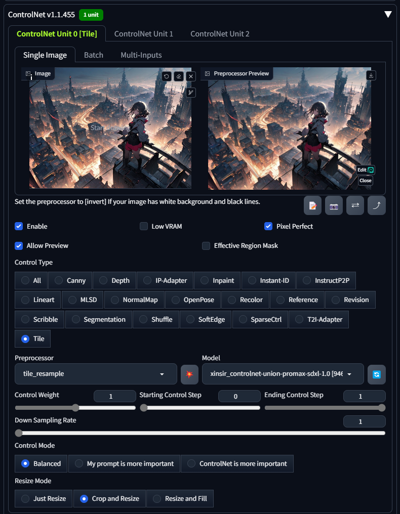Click the Starting Control Step value field

point(239,396)
